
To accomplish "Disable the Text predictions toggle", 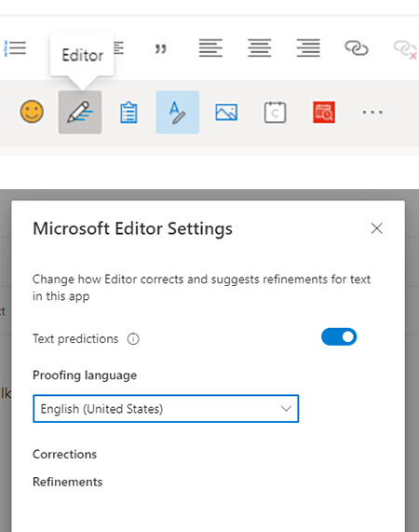I will 339,336.
